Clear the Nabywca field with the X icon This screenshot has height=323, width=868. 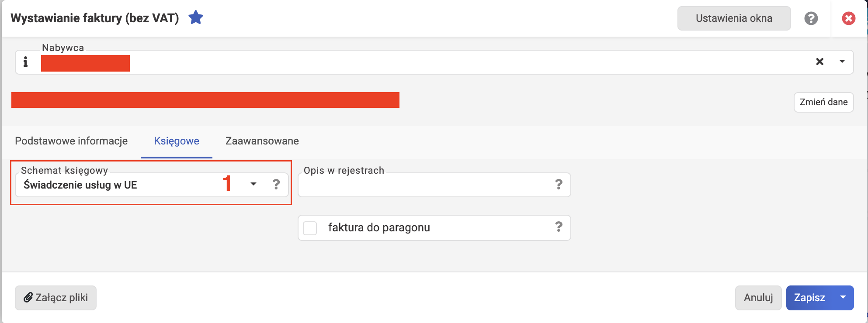[820, 62]
